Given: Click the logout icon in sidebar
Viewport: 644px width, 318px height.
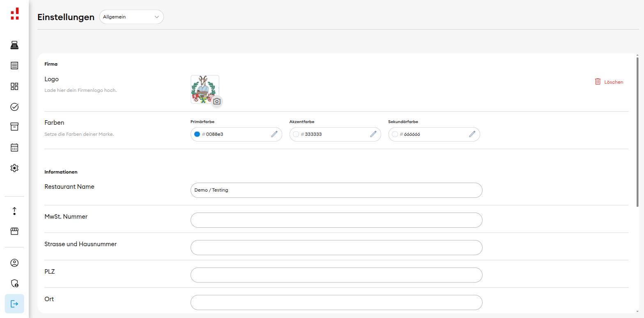Looking at the screenshot, I should pos(14,304).
